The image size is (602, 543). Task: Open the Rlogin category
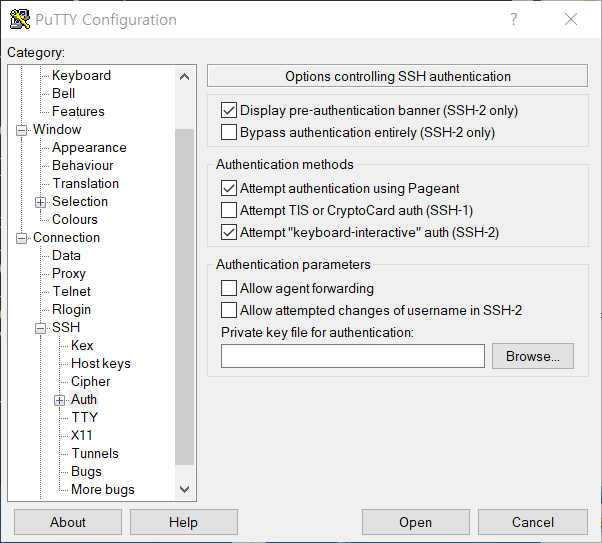click(x=72, y=310)
